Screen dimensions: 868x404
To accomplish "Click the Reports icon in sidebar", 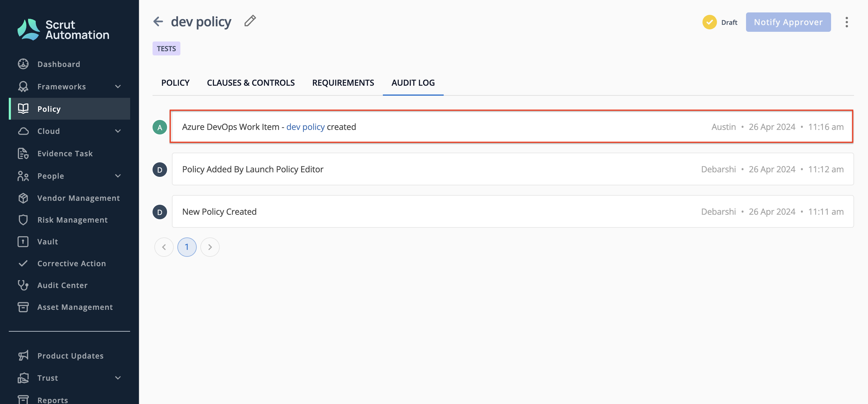I will point(23,400).
